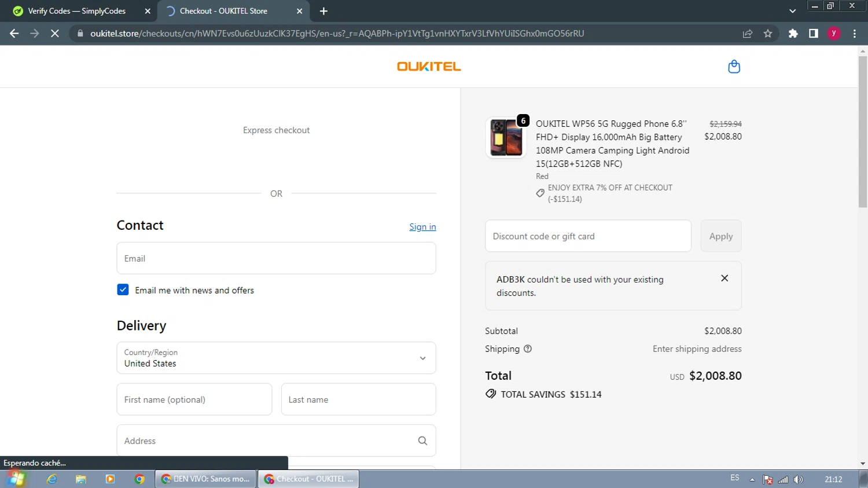868x488 pixels.
Task: Open the shopping bag cart icon
Action: 734,67
